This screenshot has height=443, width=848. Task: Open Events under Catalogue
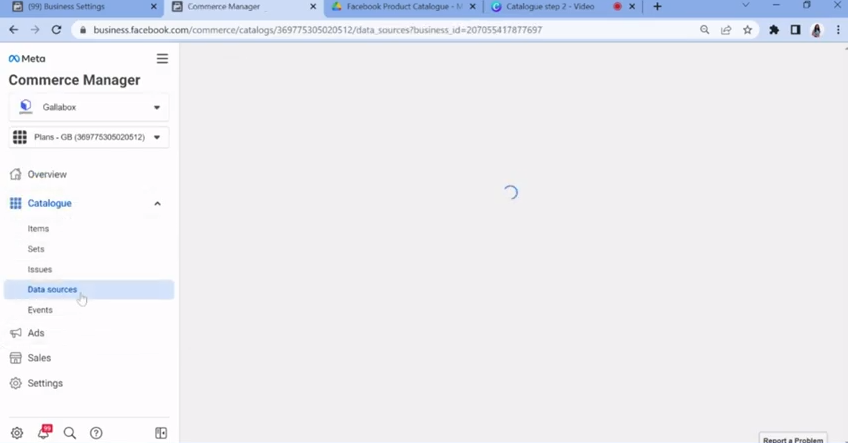pyautogui.click(x=40, y=310)
